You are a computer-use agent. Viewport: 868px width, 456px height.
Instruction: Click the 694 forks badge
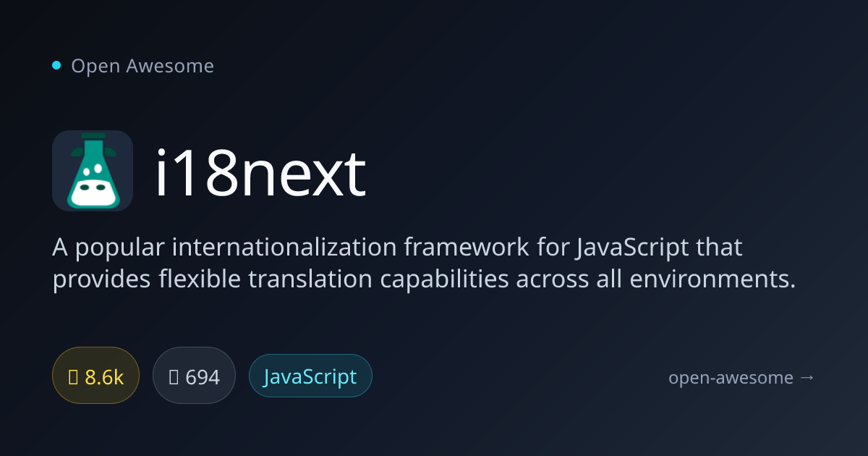click(194, 376)
